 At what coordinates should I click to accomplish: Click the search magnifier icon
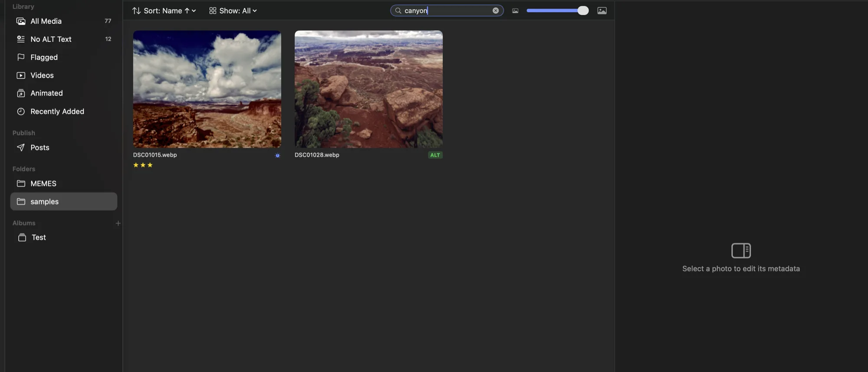click(398, 10)
